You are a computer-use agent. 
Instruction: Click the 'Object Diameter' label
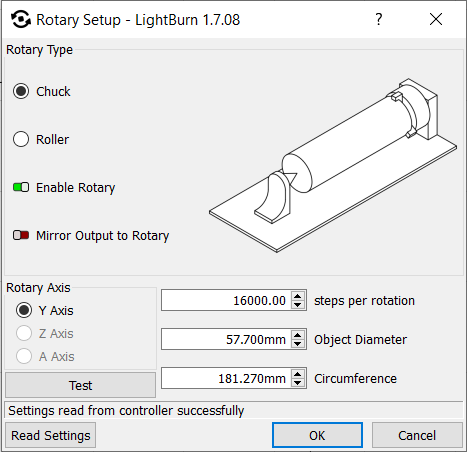pos(360,339)
